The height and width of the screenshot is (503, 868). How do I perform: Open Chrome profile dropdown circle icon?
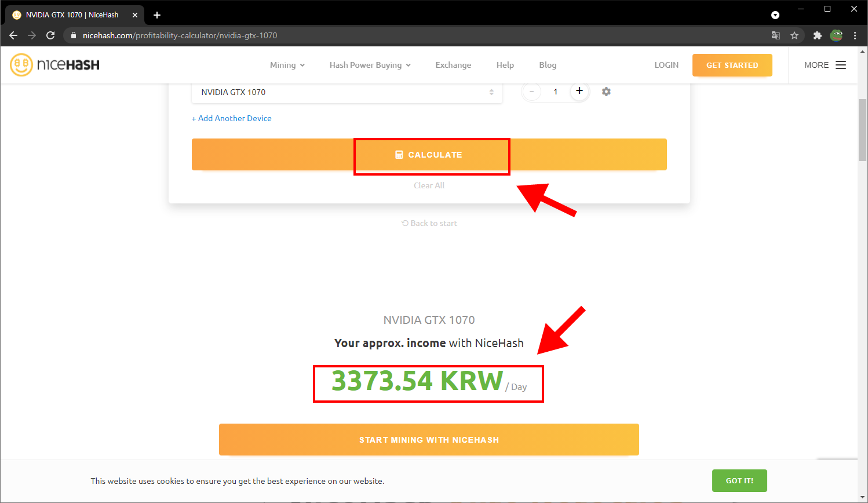click(775, 15)
